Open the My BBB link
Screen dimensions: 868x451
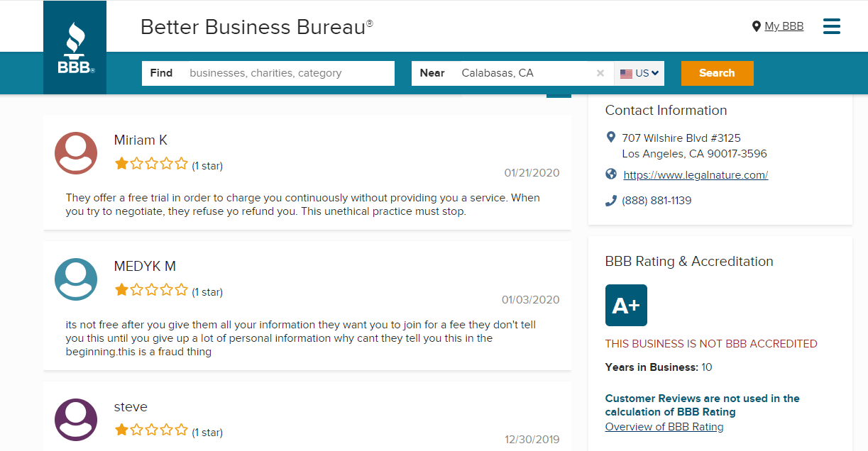[x=784, y=26]
